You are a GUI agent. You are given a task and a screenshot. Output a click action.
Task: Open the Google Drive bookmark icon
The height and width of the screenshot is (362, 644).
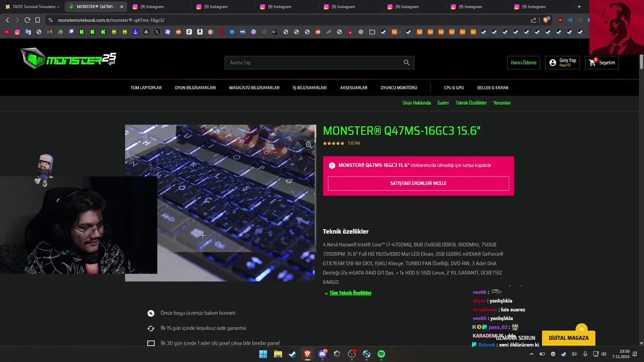(x=60, y=32)
